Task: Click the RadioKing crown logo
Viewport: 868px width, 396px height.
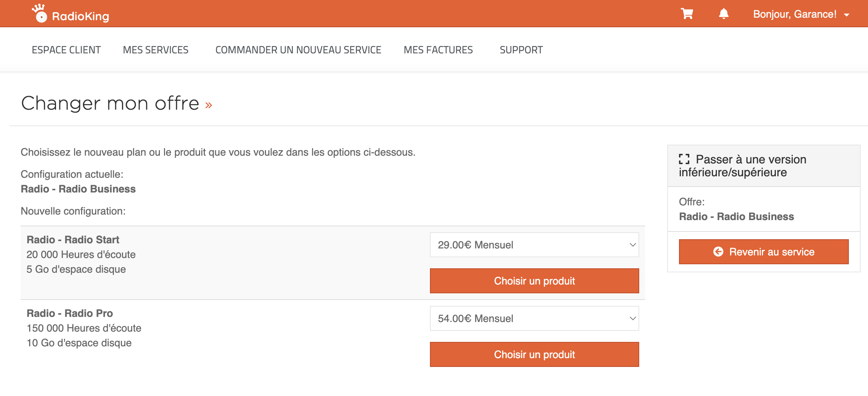Action: click(39, 13)
